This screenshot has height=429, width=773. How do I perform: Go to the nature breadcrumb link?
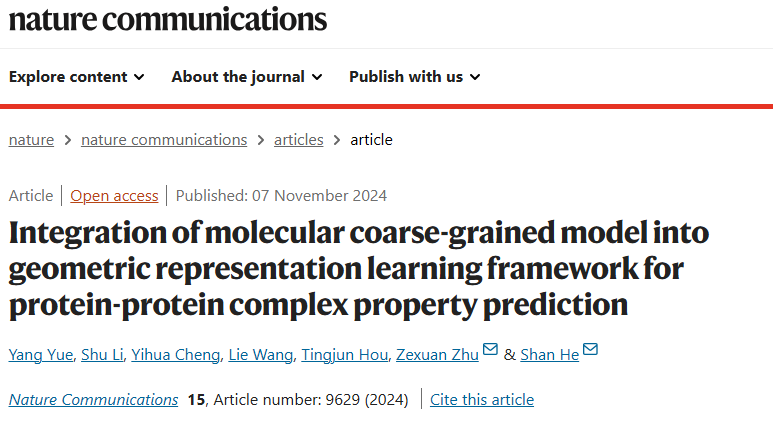click(31, 140)
